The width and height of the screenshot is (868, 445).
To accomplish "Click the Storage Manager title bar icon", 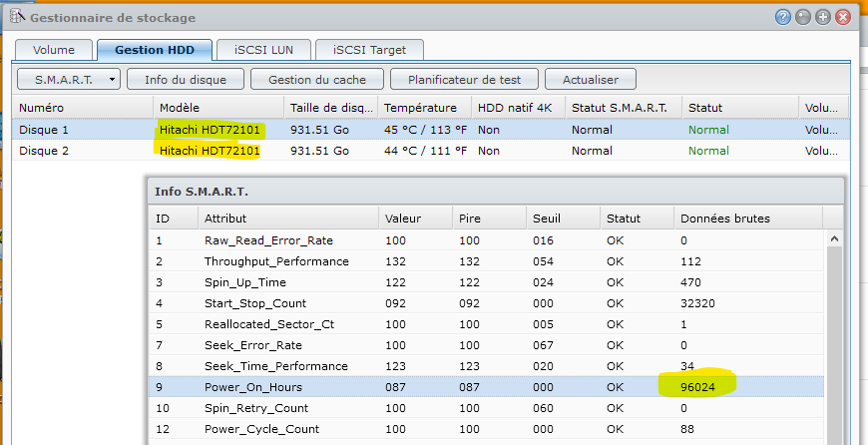I will point(17,17).
